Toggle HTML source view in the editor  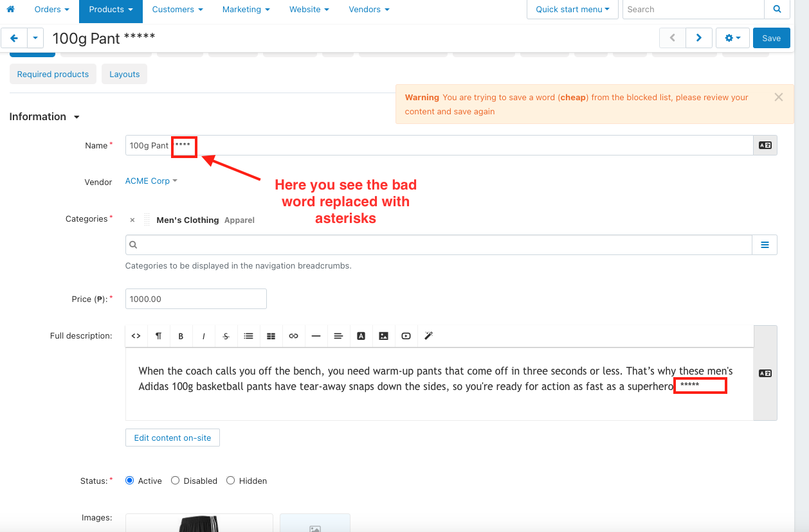136,336
